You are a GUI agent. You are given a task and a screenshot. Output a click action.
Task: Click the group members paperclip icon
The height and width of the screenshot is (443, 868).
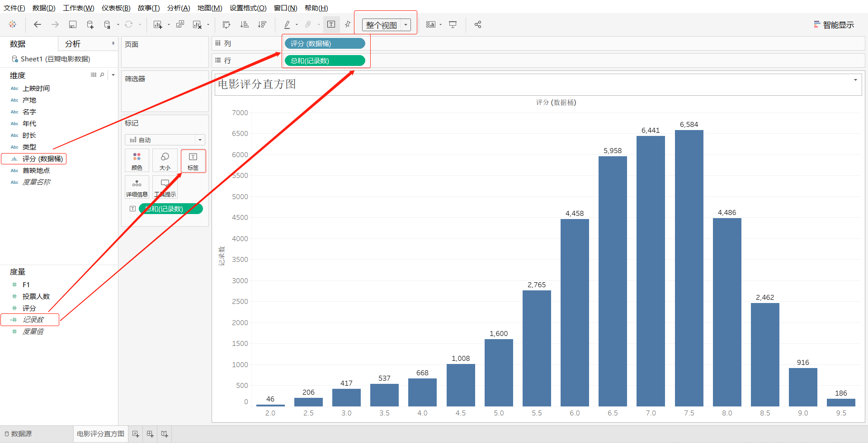click(x=308, y=24)
